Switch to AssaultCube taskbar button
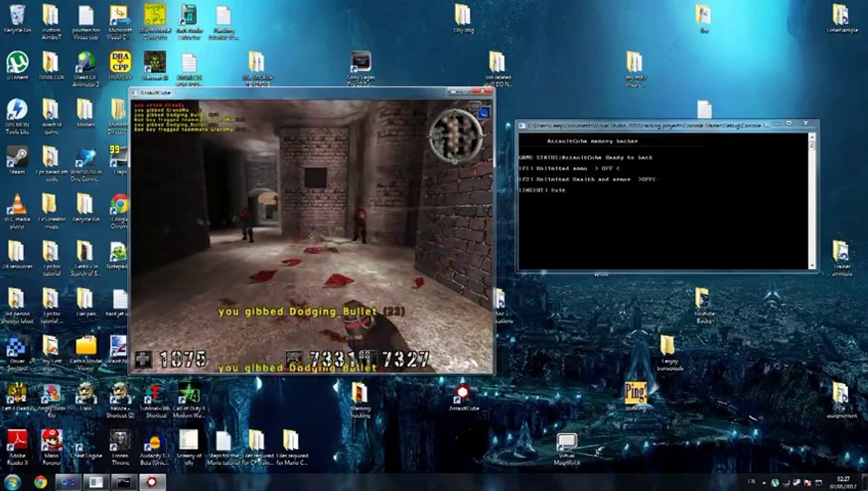The height and width of the screenshot is (491, 868). click(x=151, y=482)
